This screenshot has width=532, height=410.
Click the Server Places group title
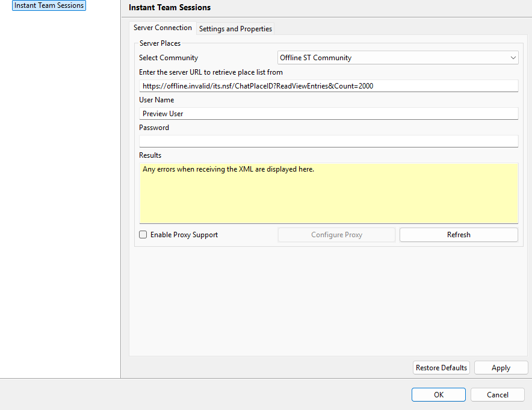point(160,43)
